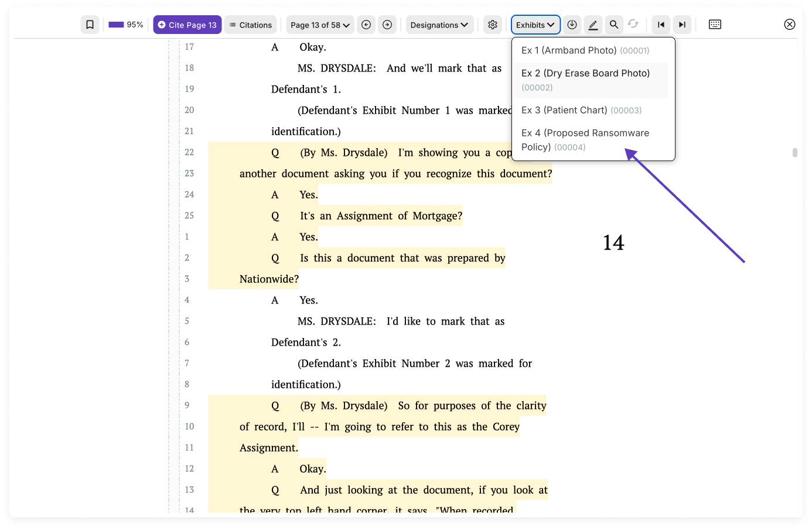This screenshot has width=812, height=529.
Task: Select Ex 4 Proposed Ransomware Policy
Action: click(x=585, y=139)
